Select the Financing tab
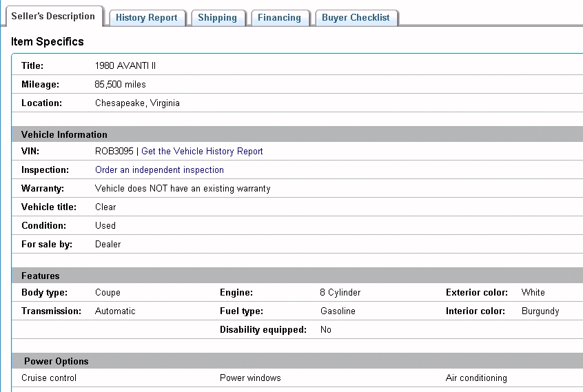Viewport: 583px width, 392px height. (x=279, y=18)
